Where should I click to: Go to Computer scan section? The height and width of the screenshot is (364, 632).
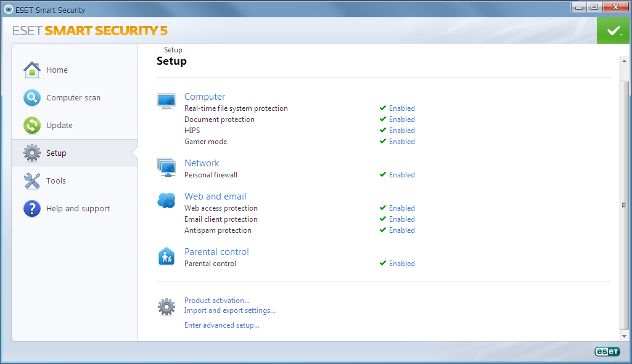point(73,98)
